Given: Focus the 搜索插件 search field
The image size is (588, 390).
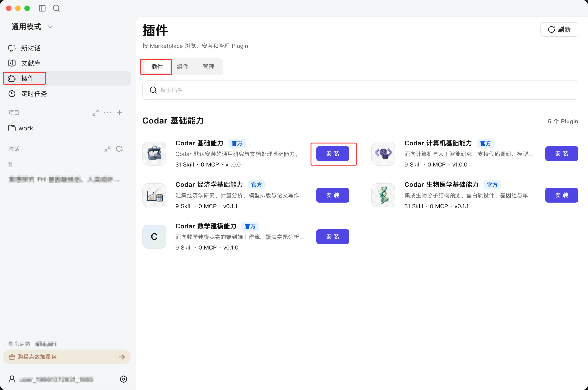Looking at the screenshot, I should (x=360, y=90).
